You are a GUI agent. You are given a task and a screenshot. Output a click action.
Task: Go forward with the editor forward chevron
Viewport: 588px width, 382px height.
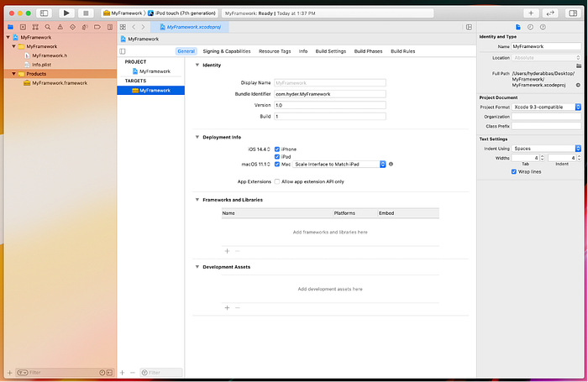(x=143, y=27)
